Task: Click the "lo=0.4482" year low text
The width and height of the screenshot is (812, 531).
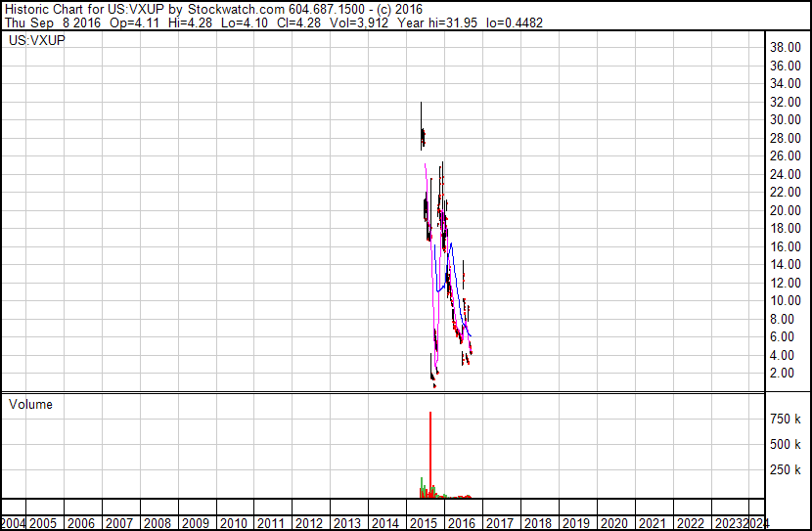Action: point(515,22)
